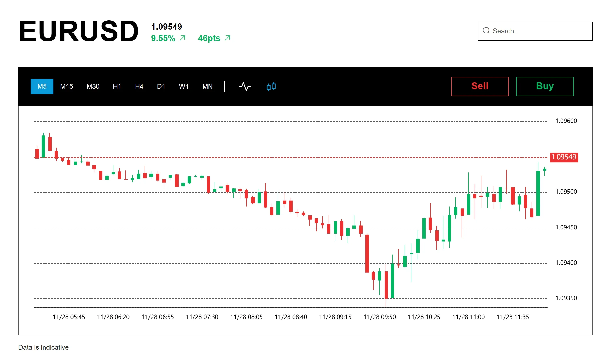The width and height of the screenshot is (601, 364).
Task: Click the 11/28 06:20 time label
Action: pos(113,317)
